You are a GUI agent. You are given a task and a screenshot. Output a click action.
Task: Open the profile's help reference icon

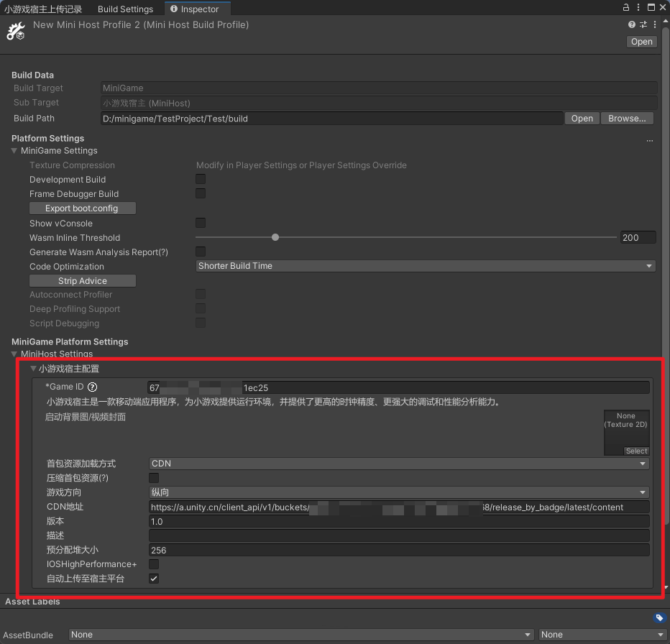[632, 24]
